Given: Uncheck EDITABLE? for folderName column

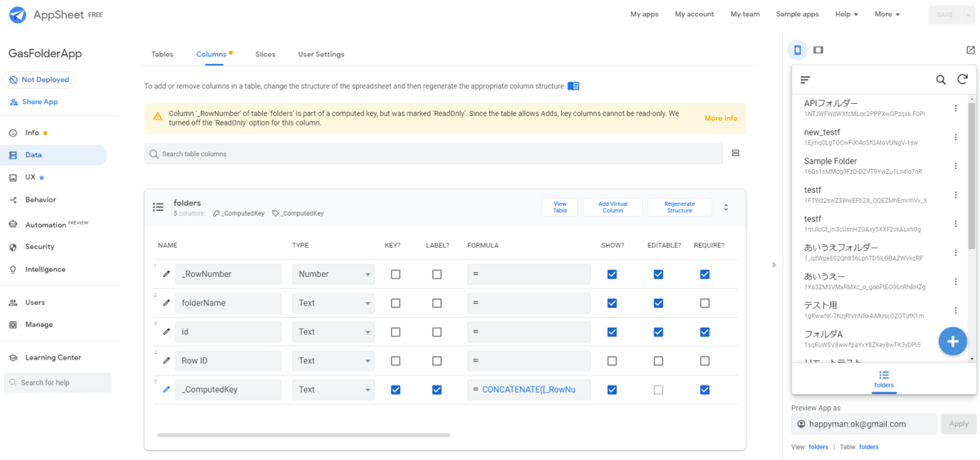Looking at the screenshot, I should (658, 303).
